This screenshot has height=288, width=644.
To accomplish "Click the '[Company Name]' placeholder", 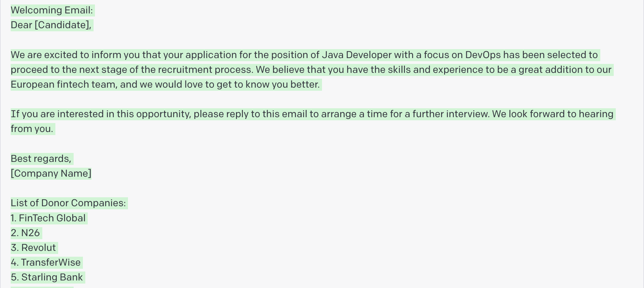I will click(x=51, y=174).
